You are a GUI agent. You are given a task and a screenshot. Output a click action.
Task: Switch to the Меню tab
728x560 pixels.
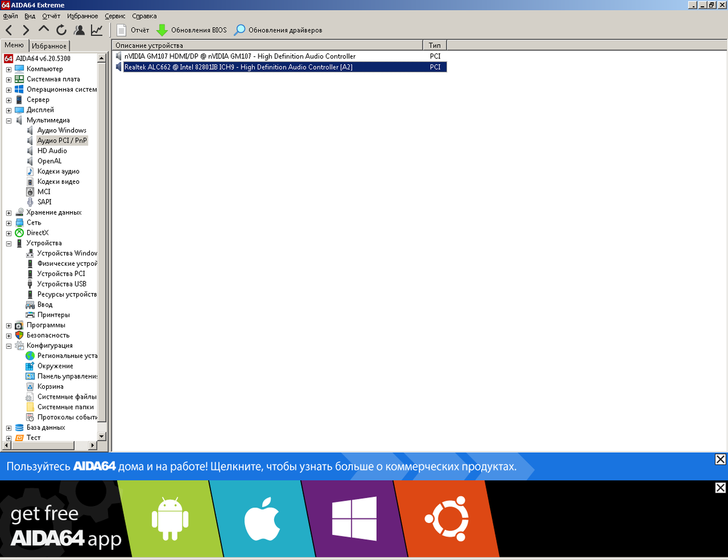coord(14,46)
